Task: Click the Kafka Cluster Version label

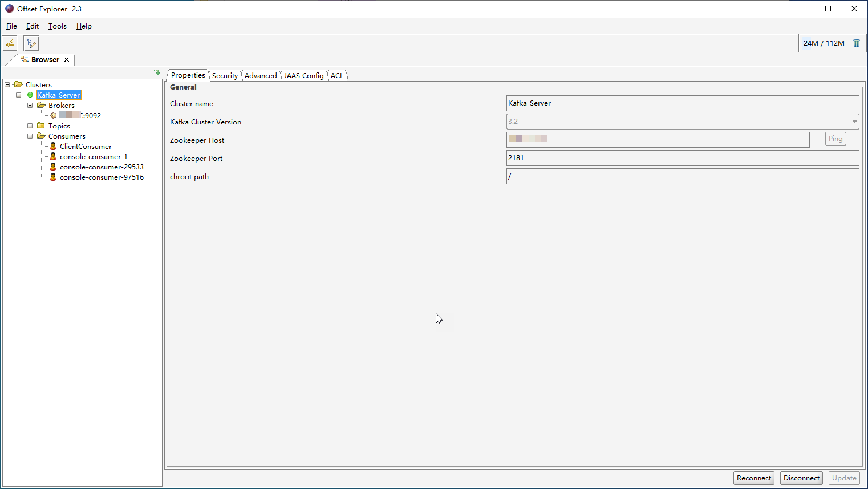Action: (x=205, y=122)
